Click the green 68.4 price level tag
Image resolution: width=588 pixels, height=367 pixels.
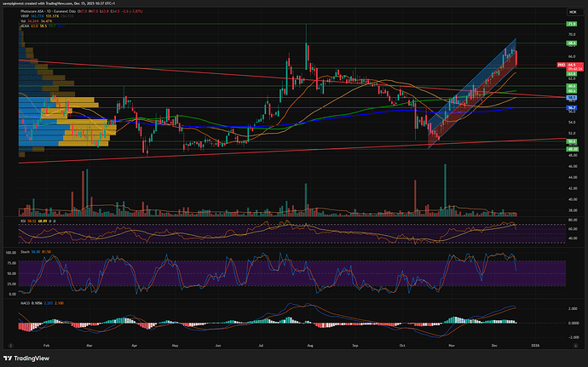(573, 43)
